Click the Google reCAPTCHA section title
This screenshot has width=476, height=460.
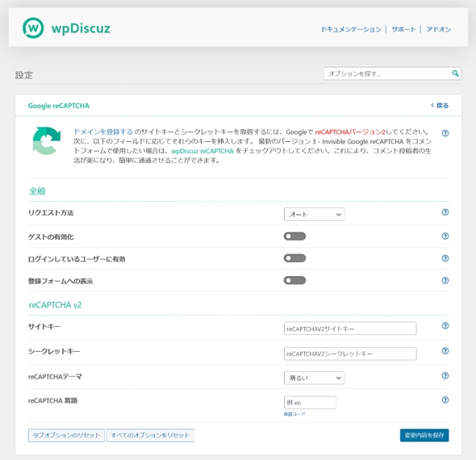coord(59,106)
